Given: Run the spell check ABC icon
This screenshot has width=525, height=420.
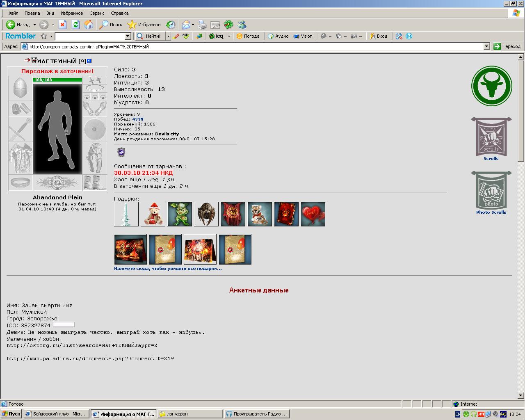Looking at the screenshot, I should tap(186, 36).
